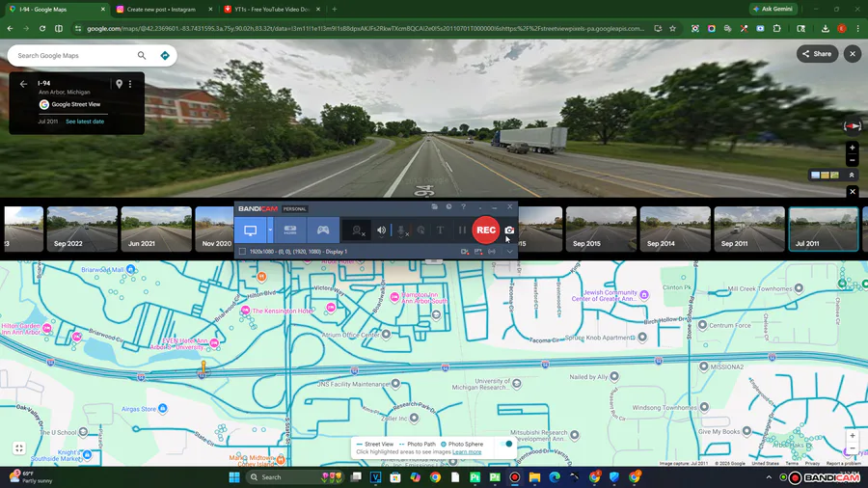Click the Briarwood Mall map marker
868x488 pixels.
(x=130, y=269)
